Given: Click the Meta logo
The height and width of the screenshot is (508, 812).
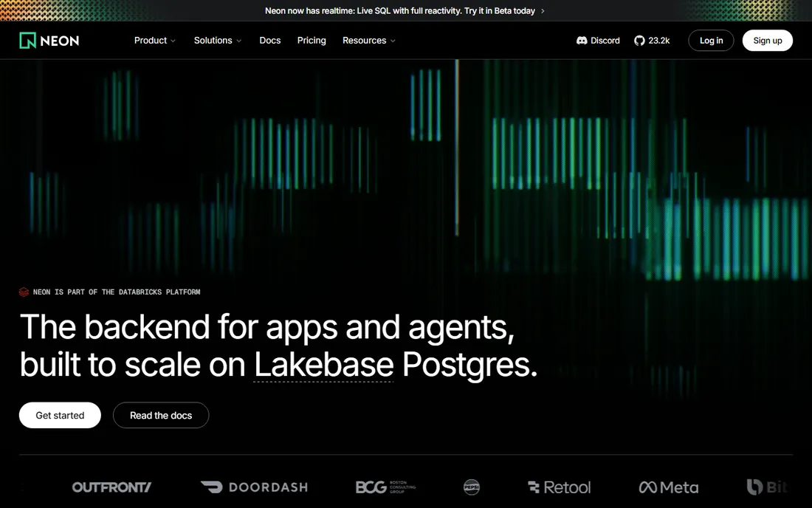Looking at the screenshot, I should tap(669, 487).
